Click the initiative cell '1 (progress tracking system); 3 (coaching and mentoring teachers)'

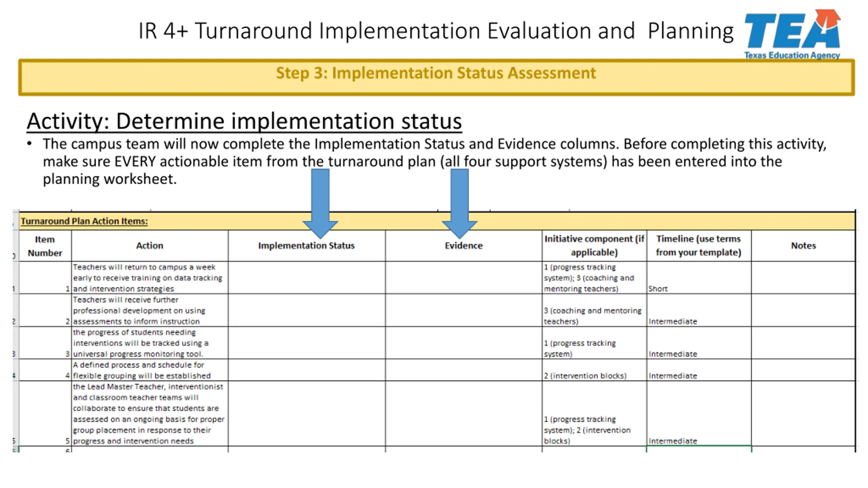594,278
